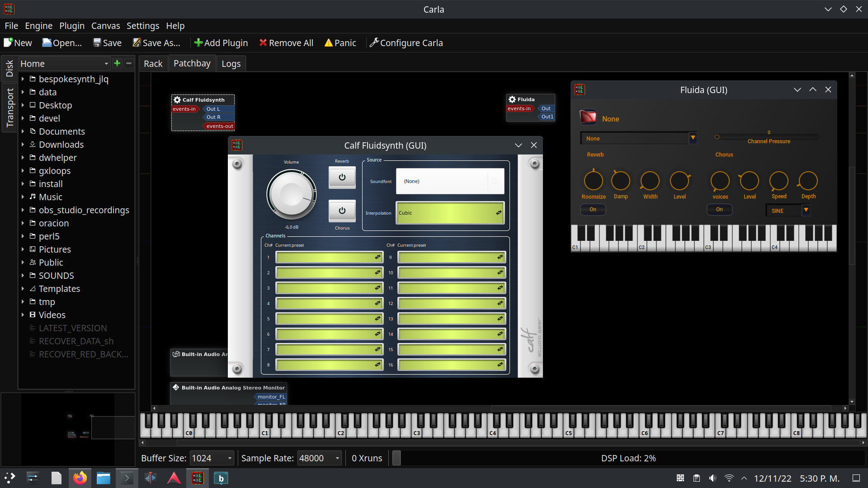Click the New project icon
The image size is (868, 488).
click(7, 42)
